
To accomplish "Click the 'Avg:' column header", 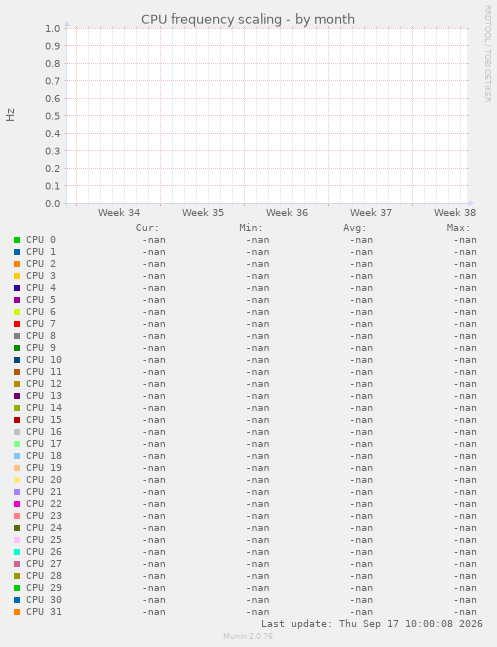I will (355, 228).
